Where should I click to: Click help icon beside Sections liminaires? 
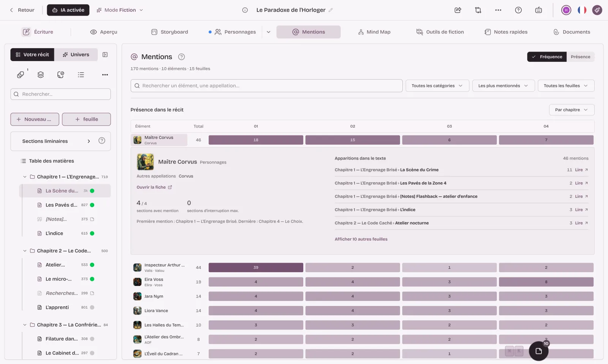(x=102, y=141)
